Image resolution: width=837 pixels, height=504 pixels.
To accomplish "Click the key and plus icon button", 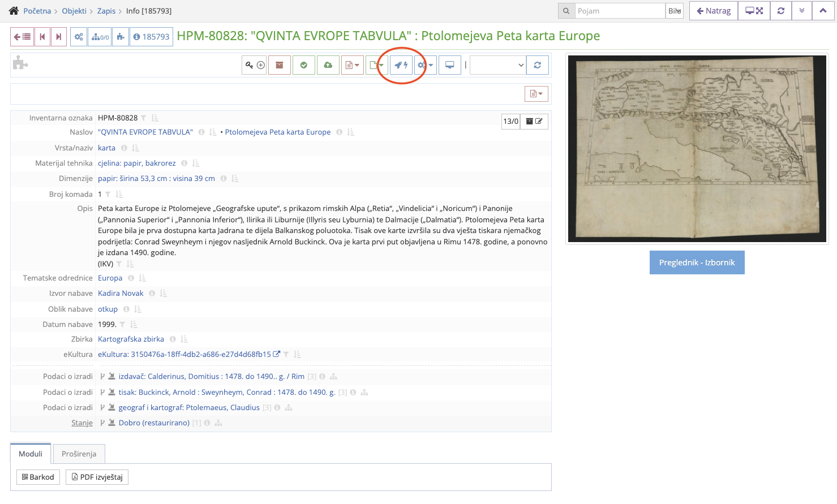I will click(255, 65).
